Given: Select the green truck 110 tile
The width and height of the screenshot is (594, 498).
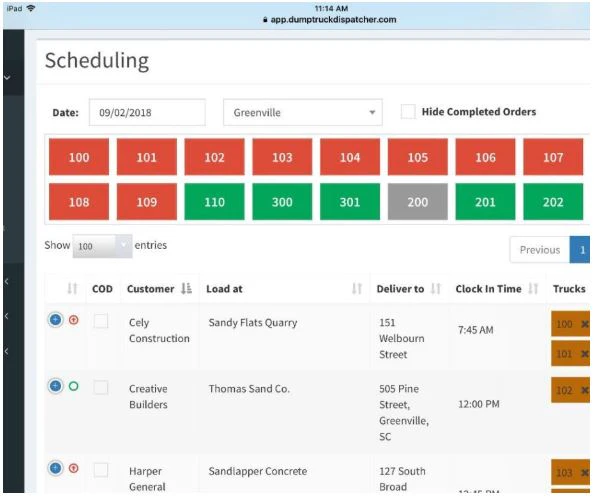Looking at the screenshot, I should click(x=214, y=202).
